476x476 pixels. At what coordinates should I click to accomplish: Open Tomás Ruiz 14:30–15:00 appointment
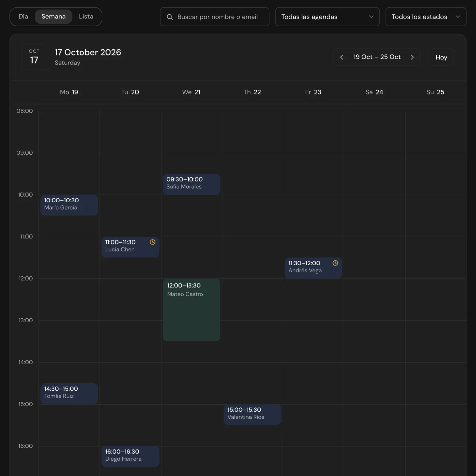pyautogui.click(x=69, y=393)
